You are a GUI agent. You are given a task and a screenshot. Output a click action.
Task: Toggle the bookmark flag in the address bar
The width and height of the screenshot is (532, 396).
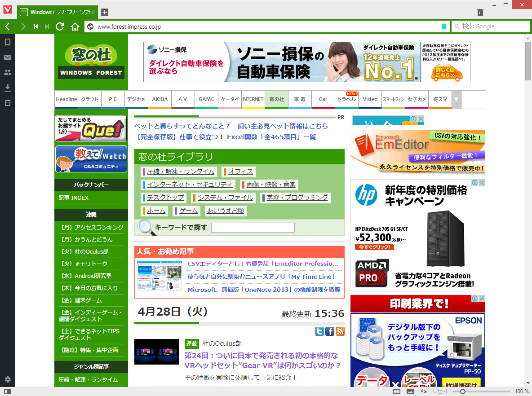[x=444, y=27]
